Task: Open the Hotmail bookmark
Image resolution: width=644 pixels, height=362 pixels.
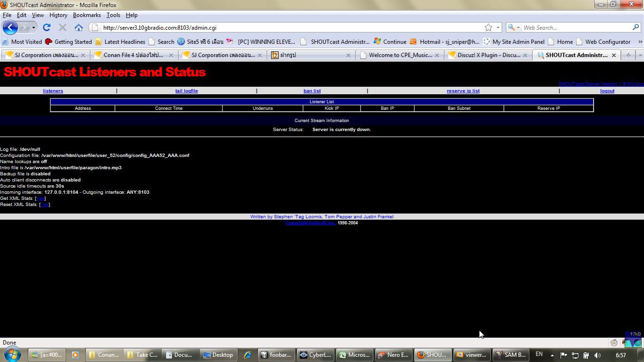Action: tap(445, 41)
